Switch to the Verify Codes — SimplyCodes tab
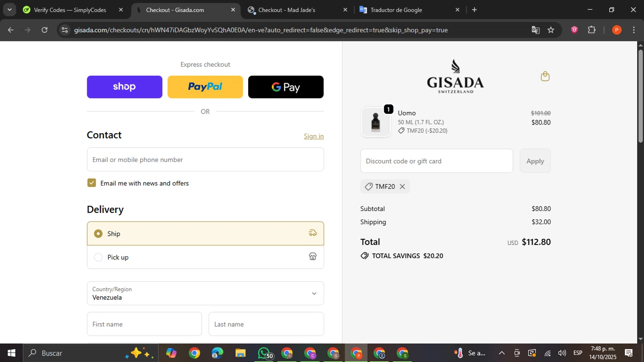Image resolution: width=644 pixels, height=362 pixels. (x=70, y=10)
